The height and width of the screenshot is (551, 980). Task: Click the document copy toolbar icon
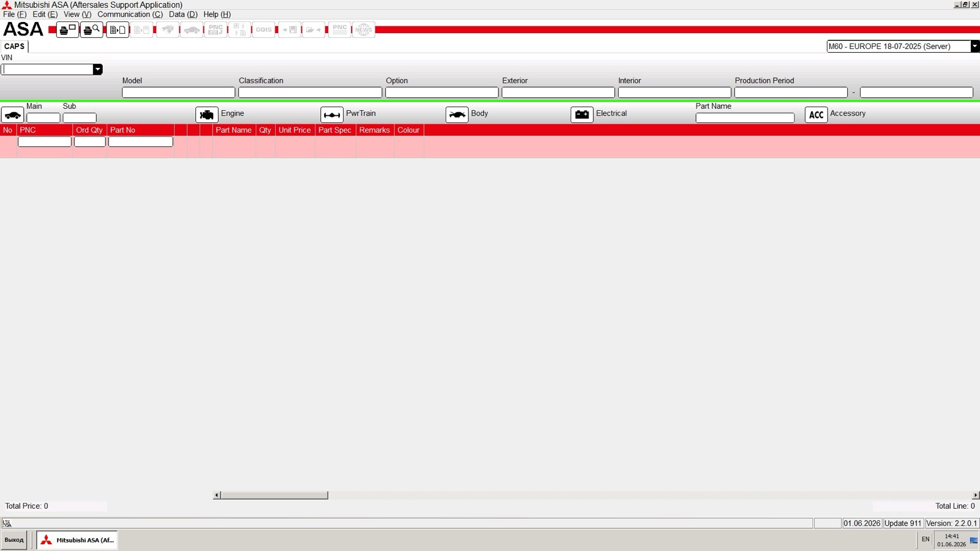pyautogui.click(x=118, y=29)
